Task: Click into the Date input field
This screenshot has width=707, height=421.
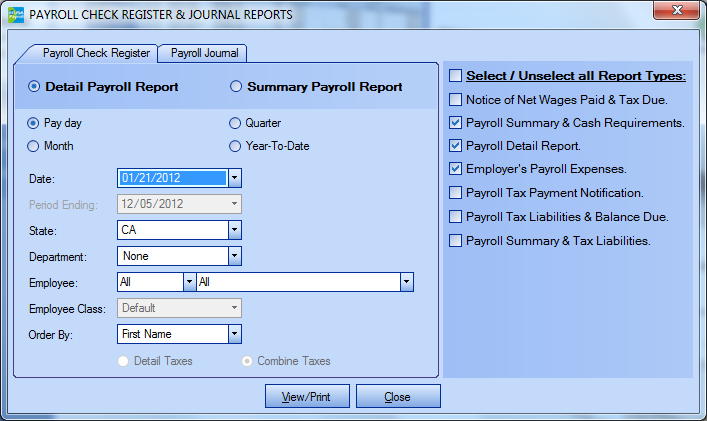Action: 172,178
